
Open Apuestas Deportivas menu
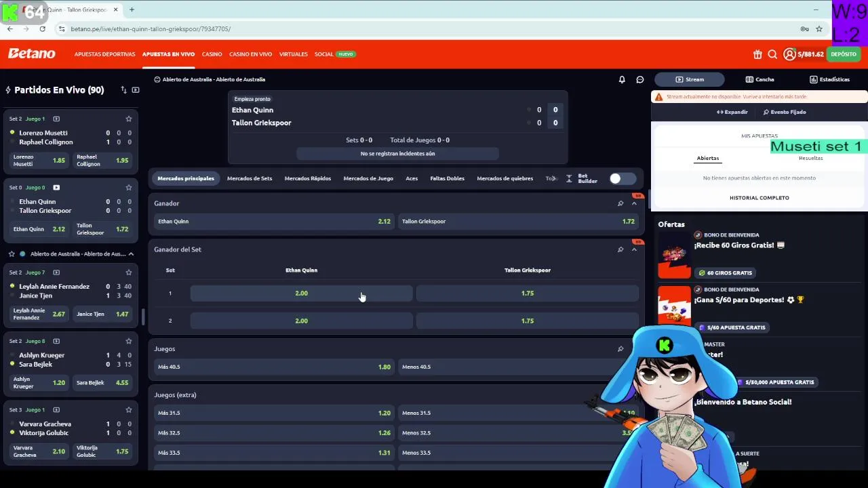click(x=105, y=54)
